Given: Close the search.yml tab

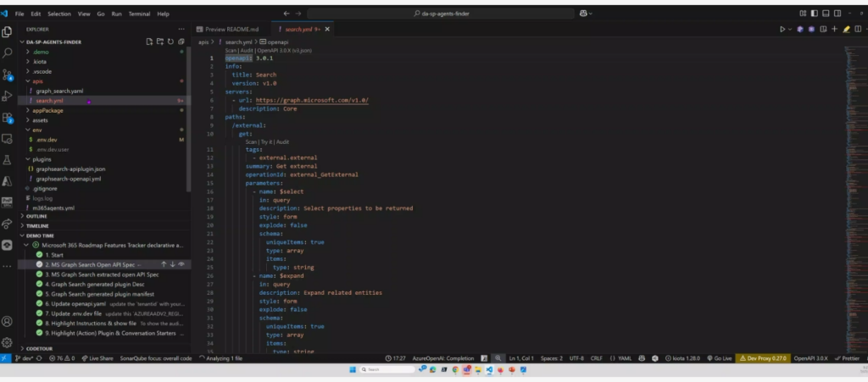Looking at the screenshot, I should coord(327,30).
